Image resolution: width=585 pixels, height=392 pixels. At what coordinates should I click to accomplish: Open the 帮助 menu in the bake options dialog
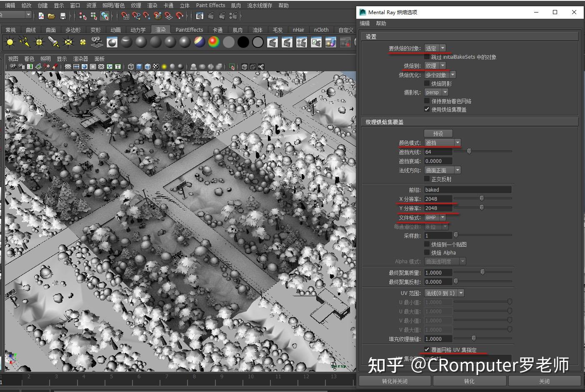point(380,23)
